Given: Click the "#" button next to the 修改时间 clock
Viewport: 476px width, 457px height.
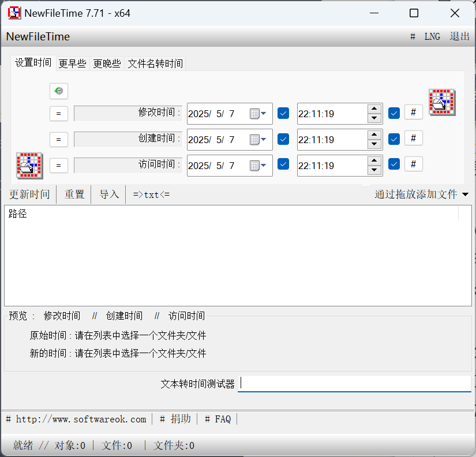Looking at the screenshot, I should tap(413, 112).
